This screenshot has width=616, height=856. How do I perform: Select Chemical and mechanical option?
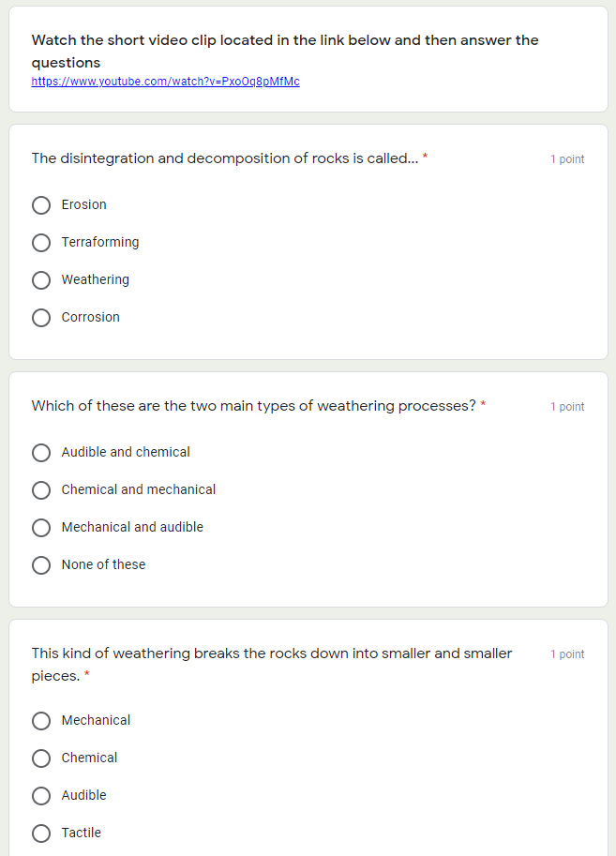[41, 489]
